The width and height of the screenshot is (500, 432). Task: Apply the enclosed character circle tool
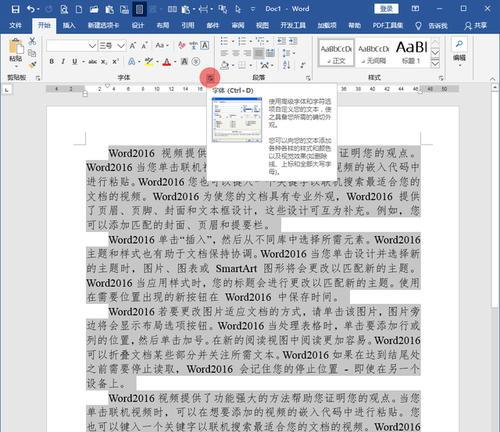pos(196,61)
